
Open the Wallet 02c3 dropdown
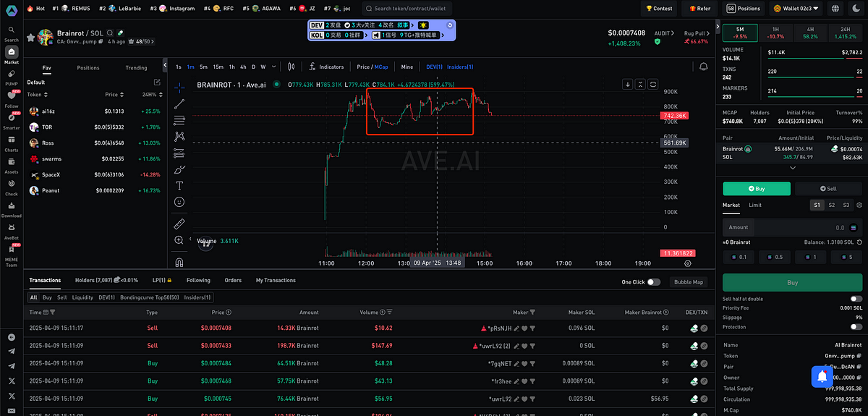(x=796, y=9)
